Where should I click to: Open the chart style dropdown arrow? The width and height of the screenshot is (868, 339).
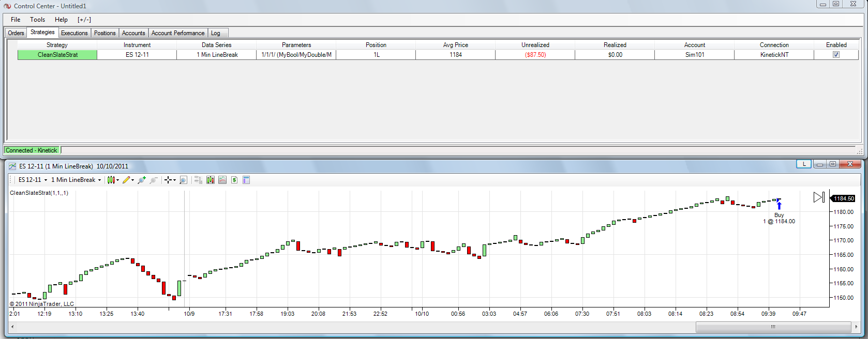[x=118, y=180]
